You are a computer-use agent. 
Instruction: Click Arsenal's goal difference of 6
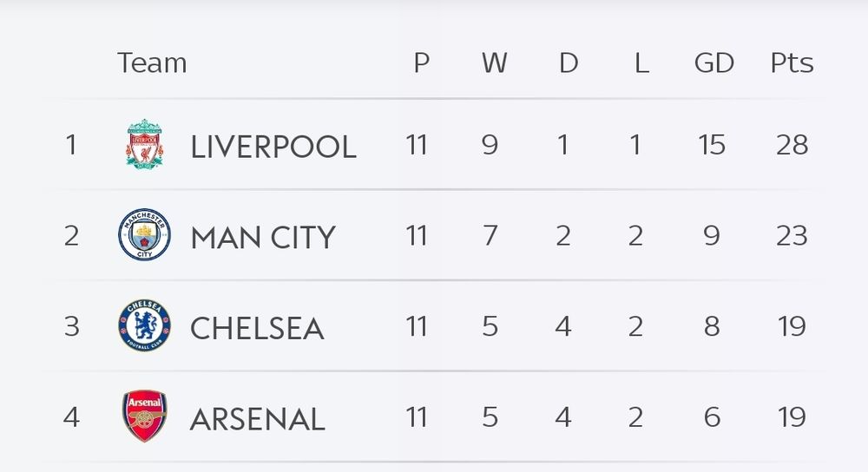click(712, 417)
